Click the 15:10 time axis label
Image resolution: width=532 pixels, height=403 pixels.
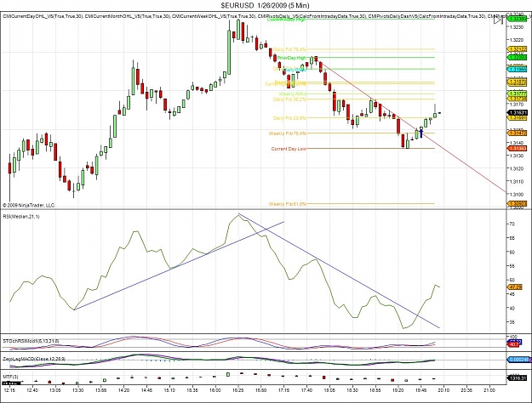169,390
